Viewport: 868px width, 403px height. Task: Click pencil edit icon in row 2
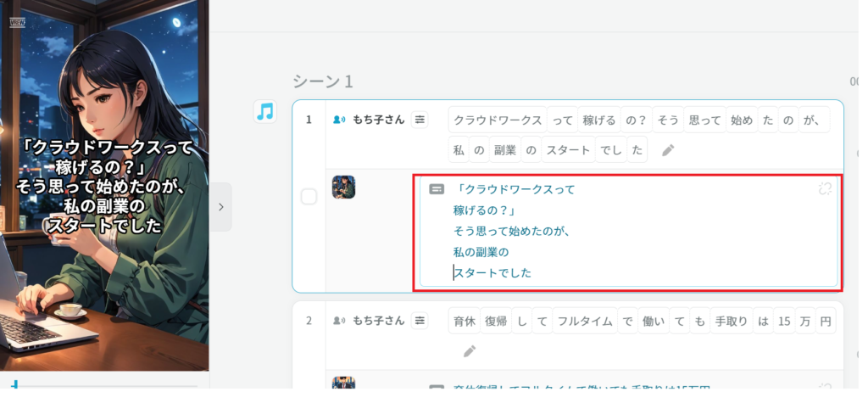pos(470,351)
